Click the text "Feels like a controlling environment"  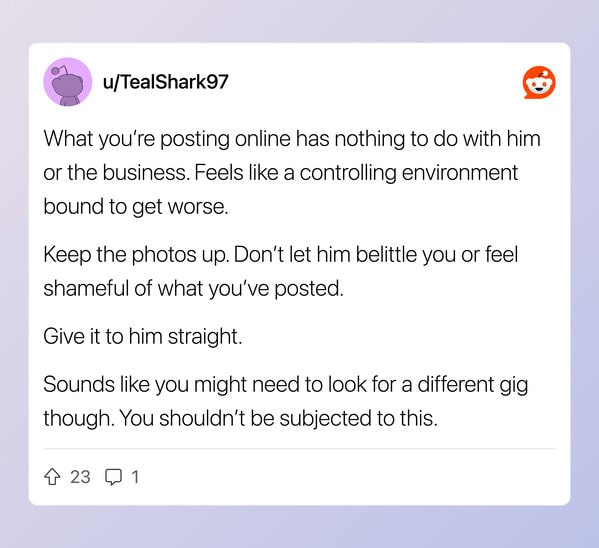tap(356, 173)
